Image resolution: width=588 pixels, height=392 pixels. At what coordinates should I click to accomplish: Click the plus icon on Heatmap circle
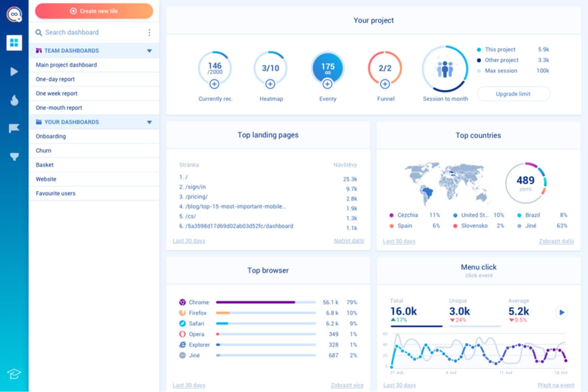[271, 84]
